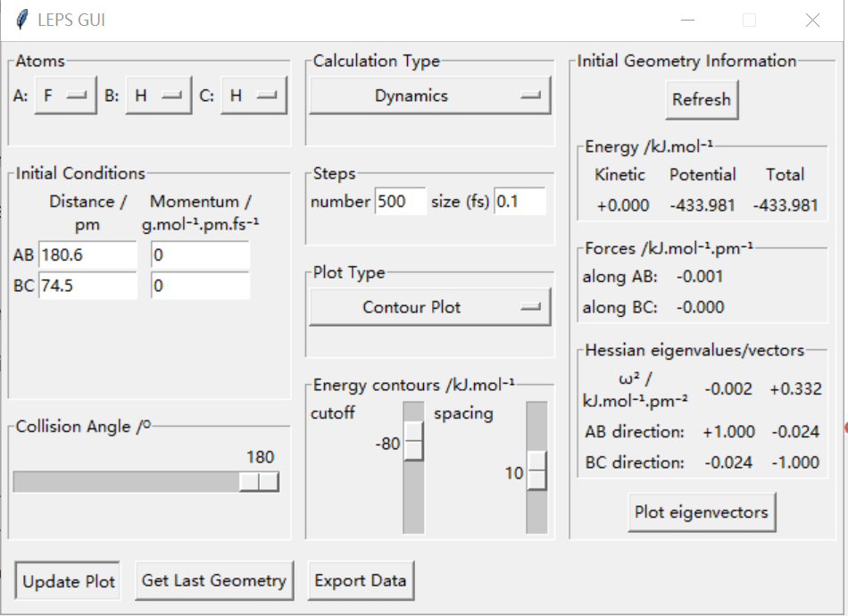Click the BC distance input field
This screenshot has height=616, width=848.
(87, 286)
